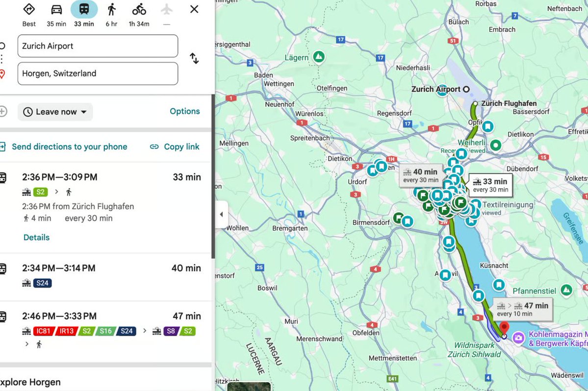This screenshot has width=588, height=391.
Task: Click the transit icon beside 2:36 PM route
Action: 3,177
